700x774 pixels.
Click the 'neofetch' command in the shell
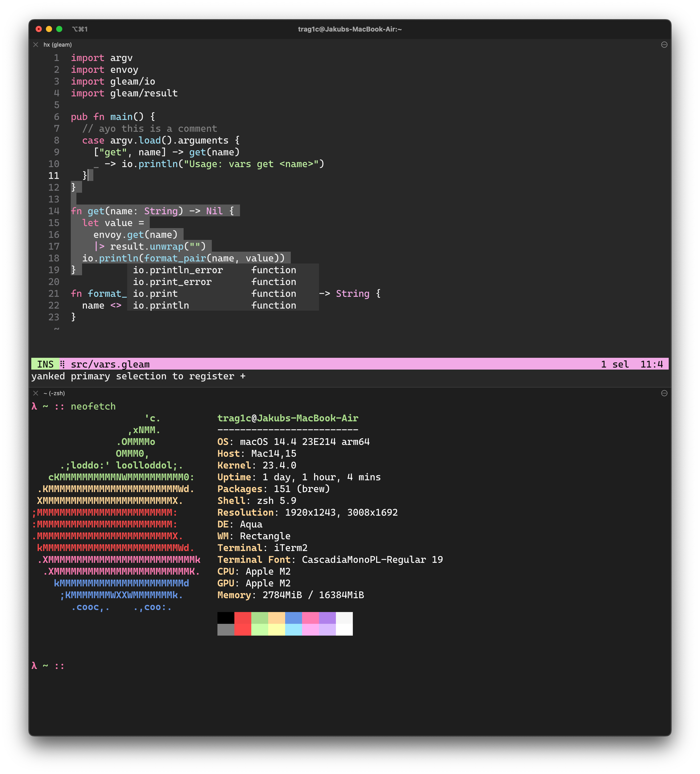click(93, 406)
